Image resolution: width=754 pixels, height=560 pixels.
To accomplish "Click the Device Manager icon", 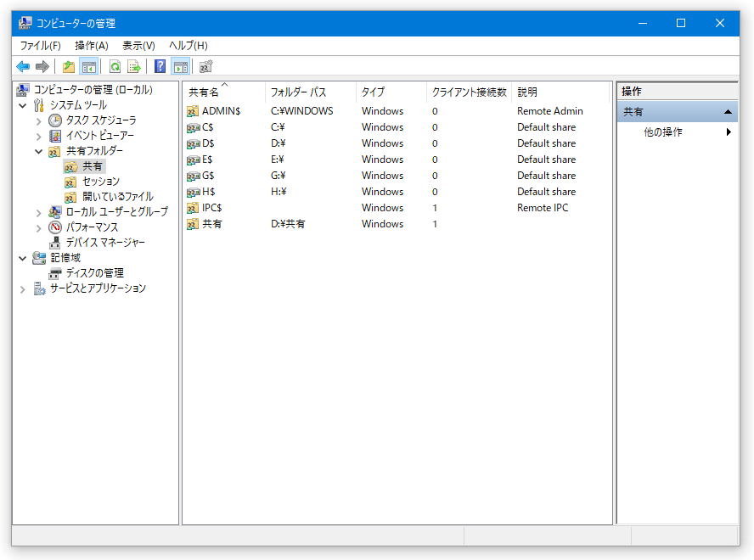I will [x=55, y=243].
